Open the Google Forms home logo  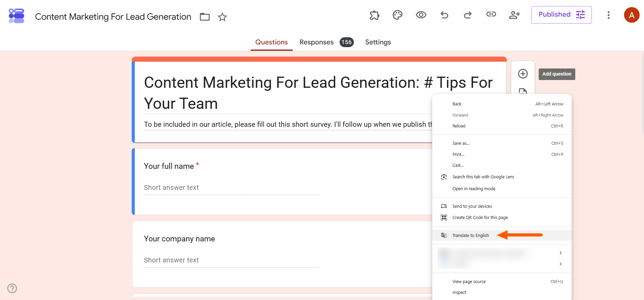pyautogui.click(x=17, y=16)
